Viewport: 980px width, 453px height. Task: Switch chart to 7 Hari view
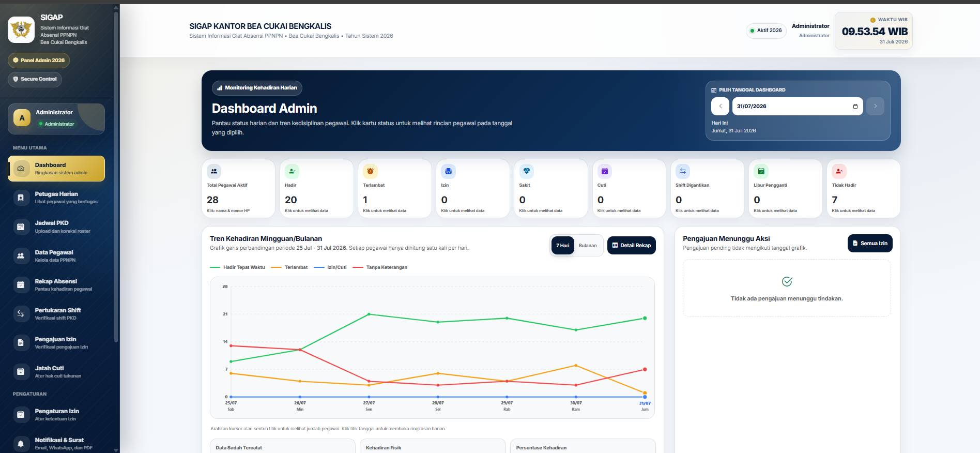click(x=563, y=246)
